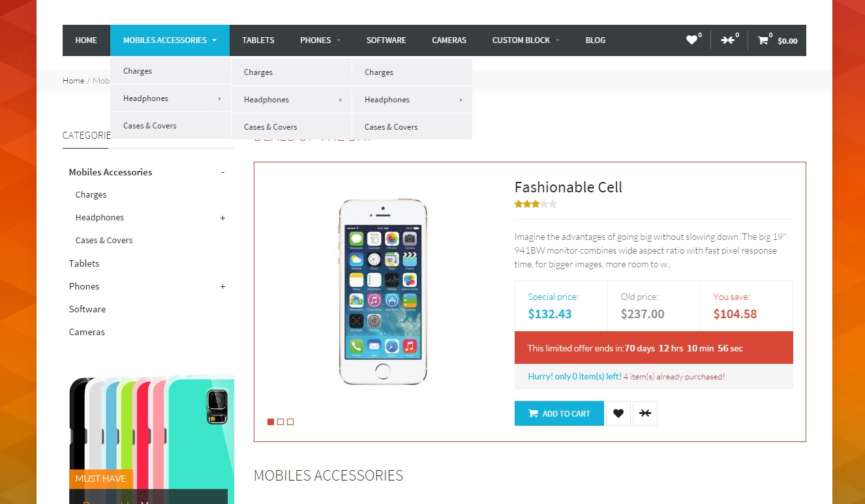Screen dimensions: 865x504
Task: Add Fashionable Cell to compare list
Action: (645, 413)
